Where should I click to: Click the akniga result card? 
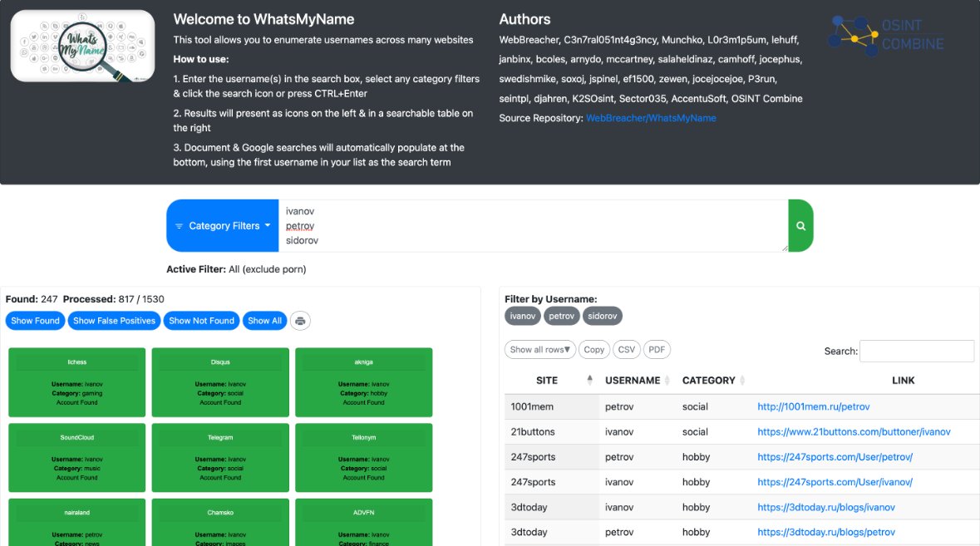click(x=364, y=382)
